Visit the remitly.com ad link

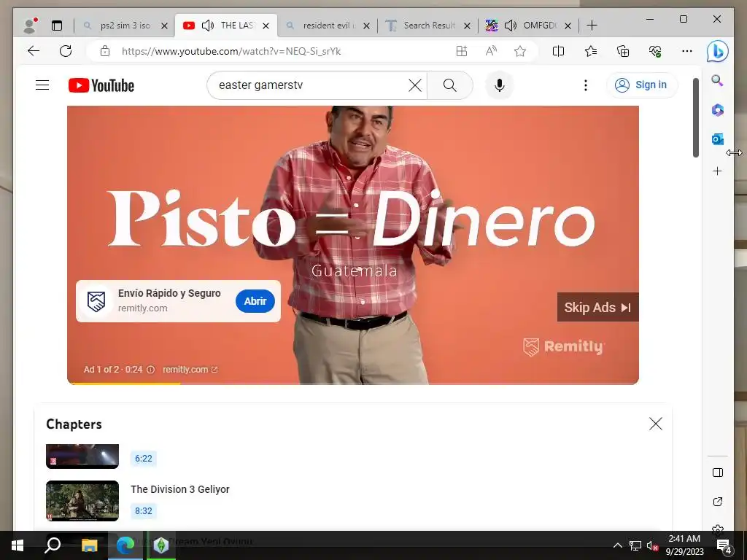pyautogui.click(x=190, y=370)
